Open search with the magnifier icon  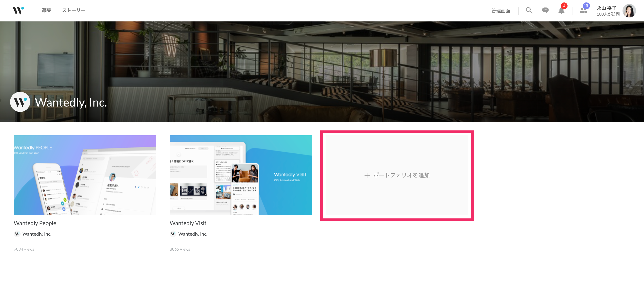(x=529, y=10)
